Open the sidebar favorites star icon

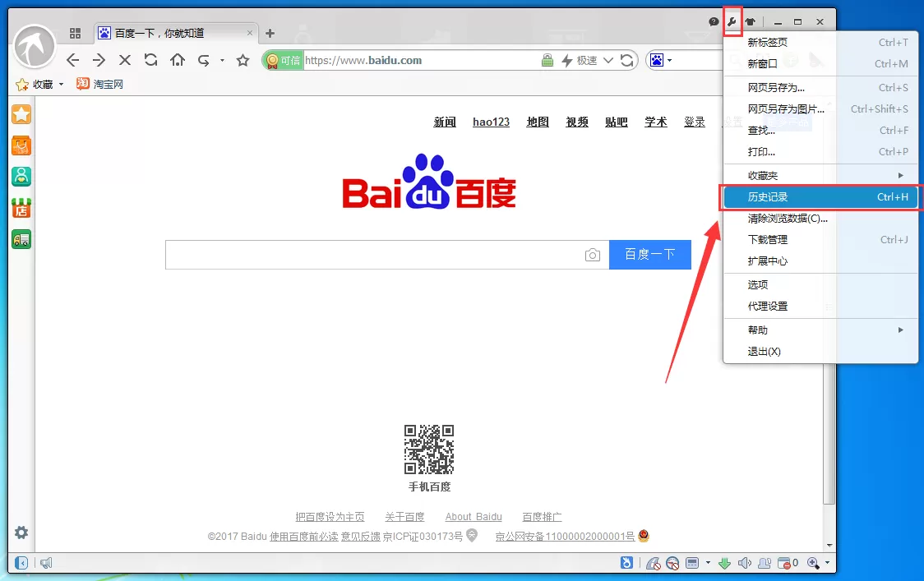tap(21, 114)
